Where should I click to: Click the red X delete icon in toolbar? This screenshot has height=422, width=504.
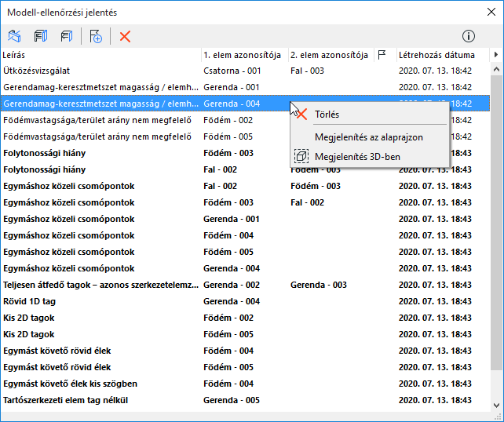pos(125,36)
